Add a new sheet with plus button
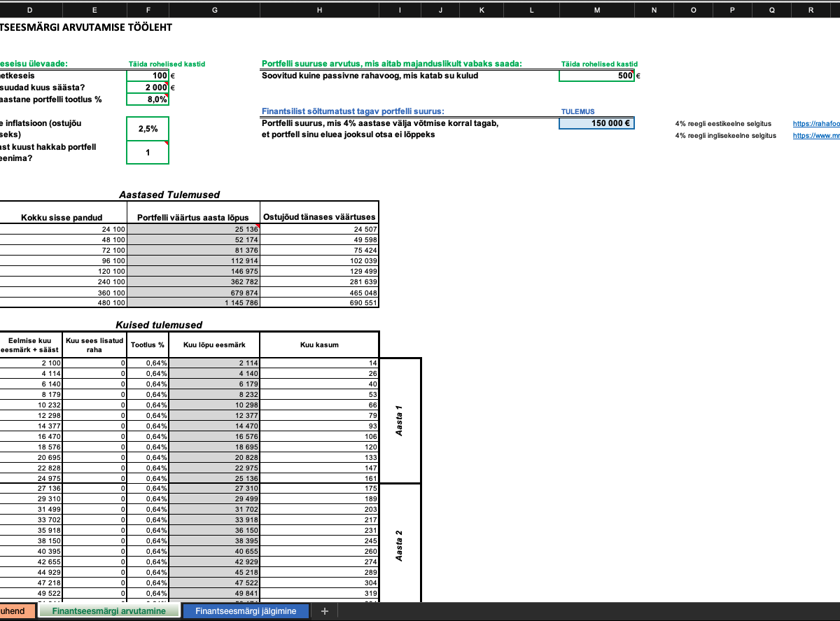This screenshot has width=840, height=621. click(x=324, y=611)
